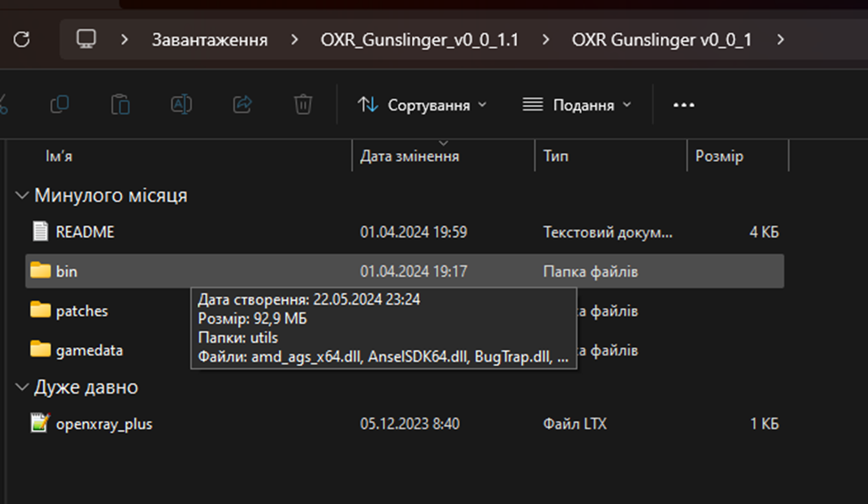Click the Paste icon in toolbar

pyautogui.click(x=120, y=104)
